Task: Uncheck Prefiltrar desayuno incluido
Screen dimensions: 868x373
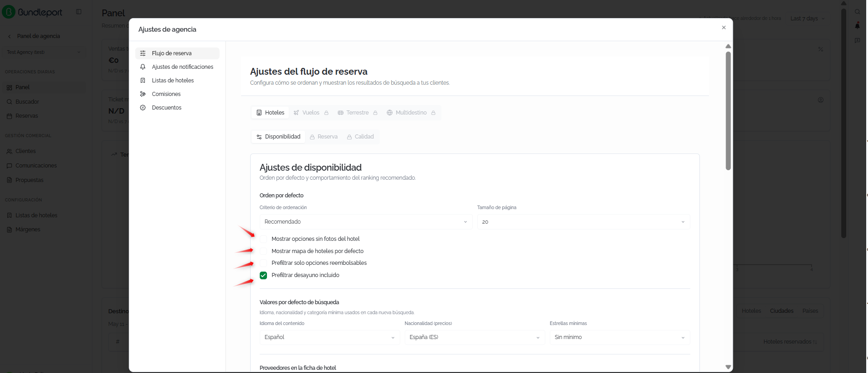Action: 263,275
